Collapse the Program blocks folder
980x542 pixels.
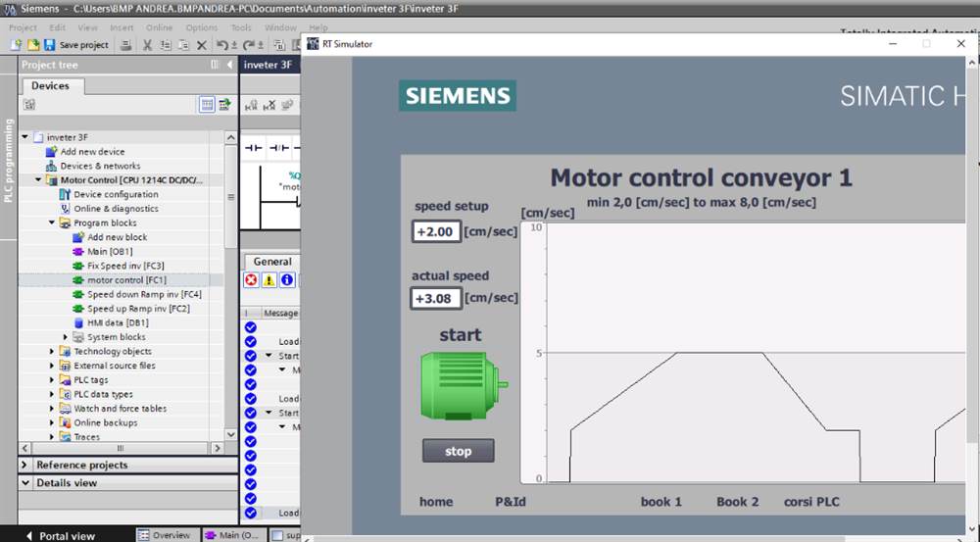(53, 223)
